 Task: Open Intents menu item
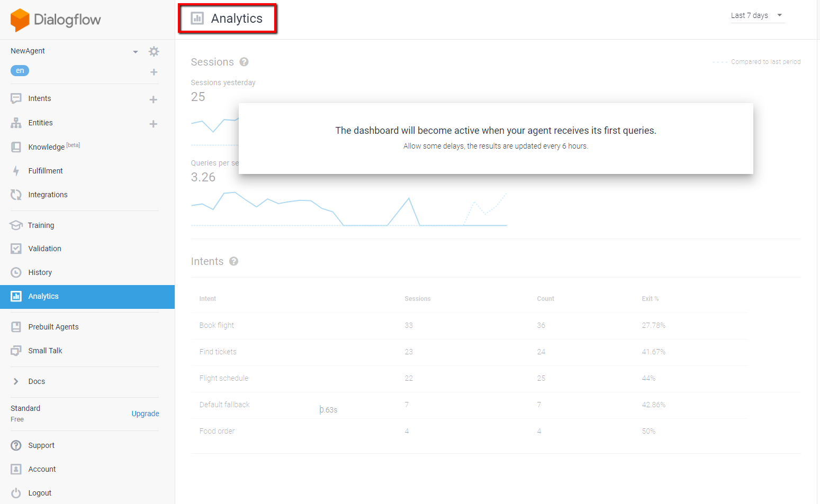(x=40, y=98)
